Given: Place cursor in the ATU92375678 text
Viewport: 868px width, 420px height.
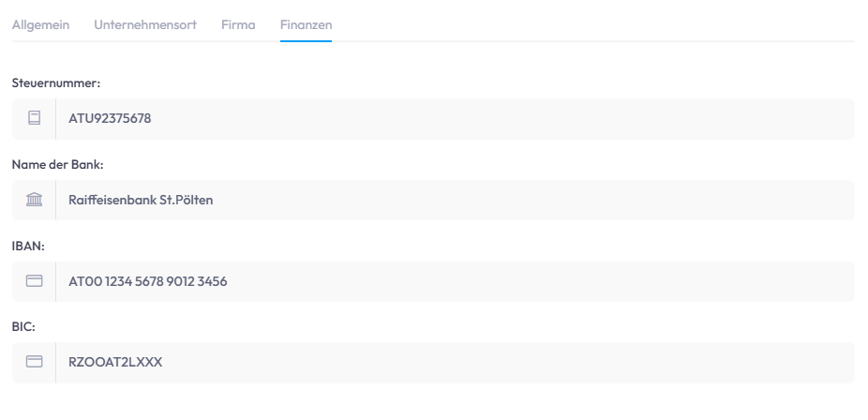Looking at the screenshot, I should pyautogui.click(x=110, y=119).
